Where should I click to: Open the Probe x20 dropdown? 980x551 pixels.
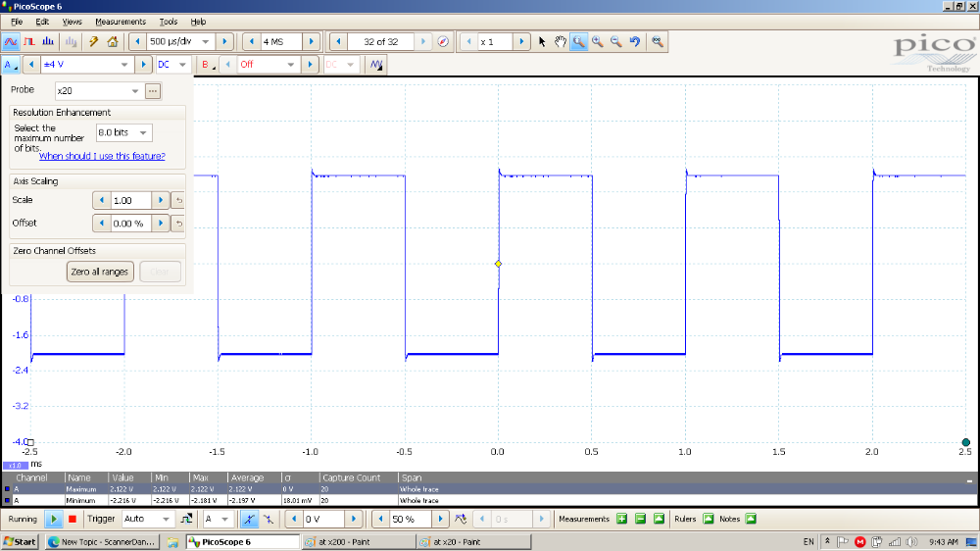(x=135, y=91)
